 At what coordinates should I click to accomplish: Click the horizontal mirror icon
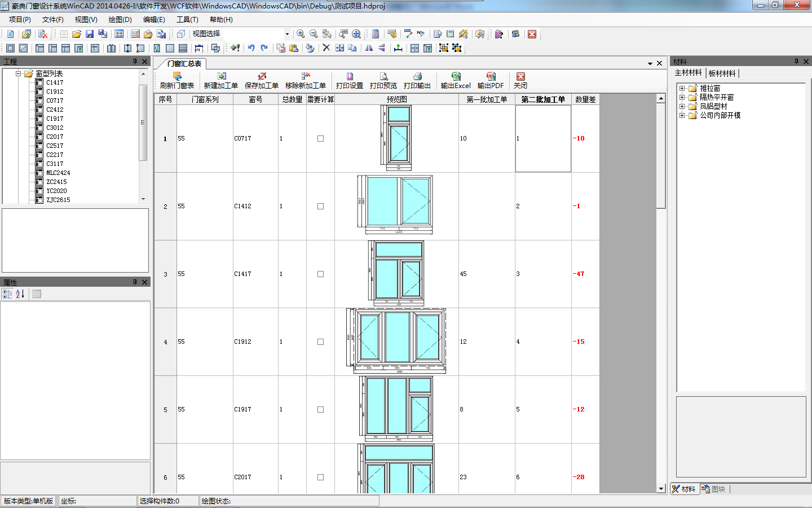click(x=369, y=48)
